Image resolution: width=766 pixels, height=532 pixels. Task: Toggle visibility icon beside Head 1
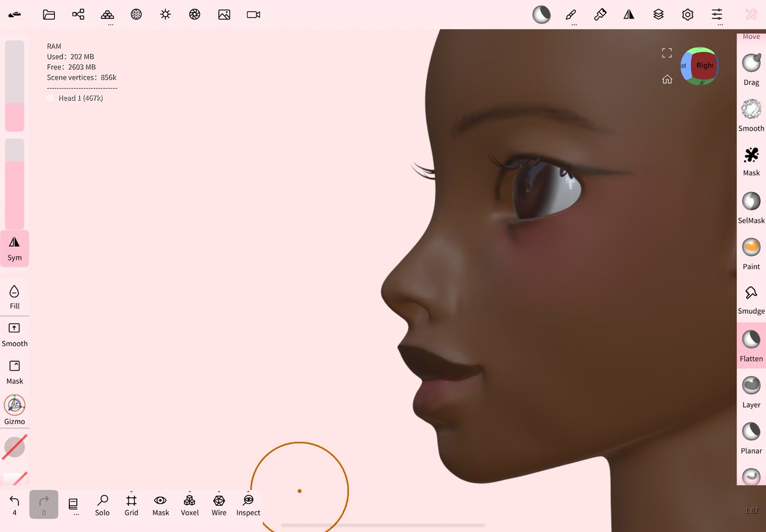click(50, 98)
